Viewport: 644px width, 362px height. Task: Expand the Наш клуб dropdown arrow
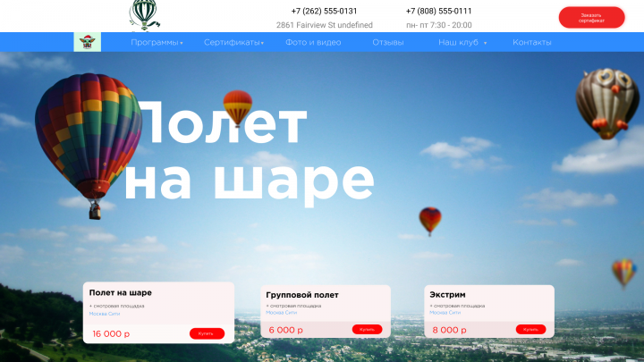coord(485,43)
